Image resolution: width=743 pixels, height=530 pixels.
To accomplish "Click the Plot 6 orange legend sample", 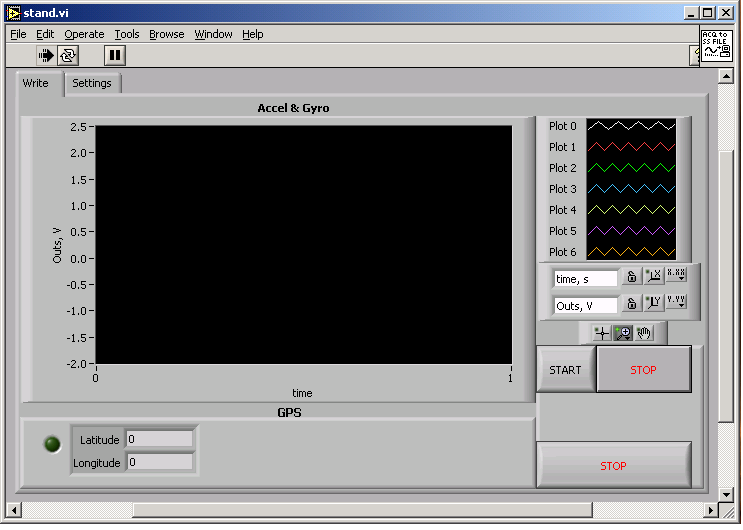I will click(x=631, y=252).
